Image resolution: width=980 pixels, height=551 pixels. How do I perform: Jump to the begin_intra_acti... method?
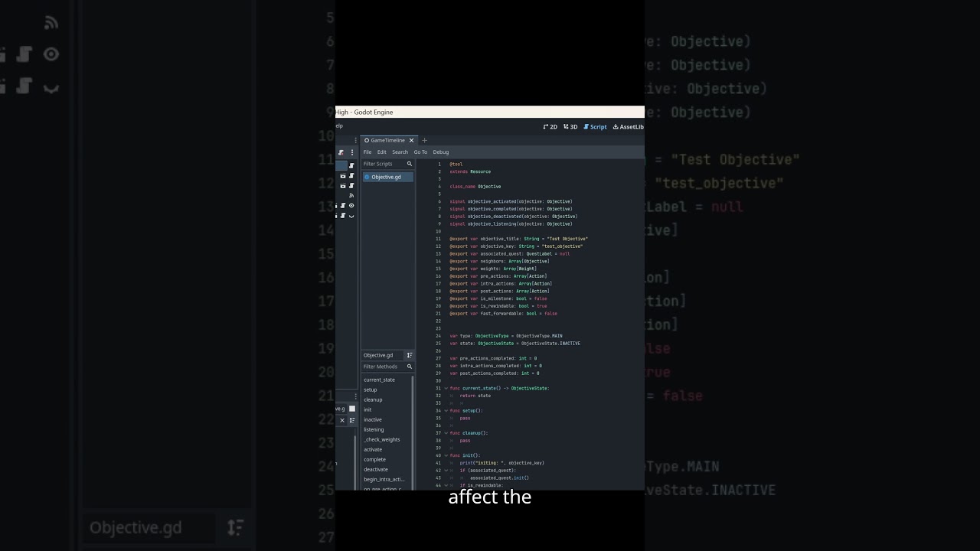click(384, 479)
